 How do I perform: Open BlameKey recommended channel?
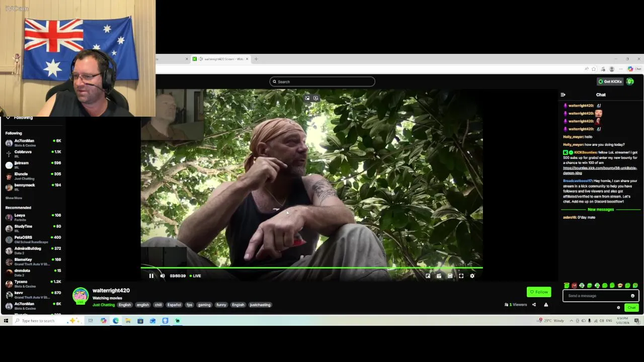33,261
